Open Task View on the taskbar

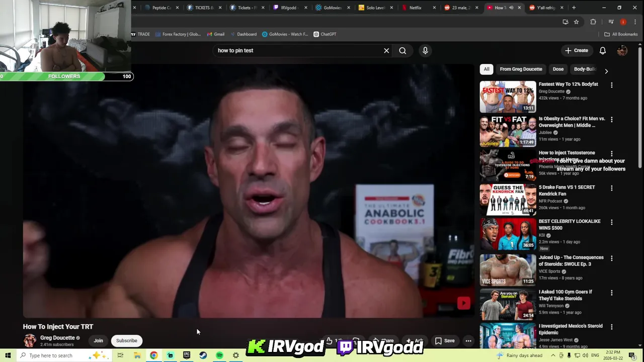pyautogui.click(x=120, y=355)
